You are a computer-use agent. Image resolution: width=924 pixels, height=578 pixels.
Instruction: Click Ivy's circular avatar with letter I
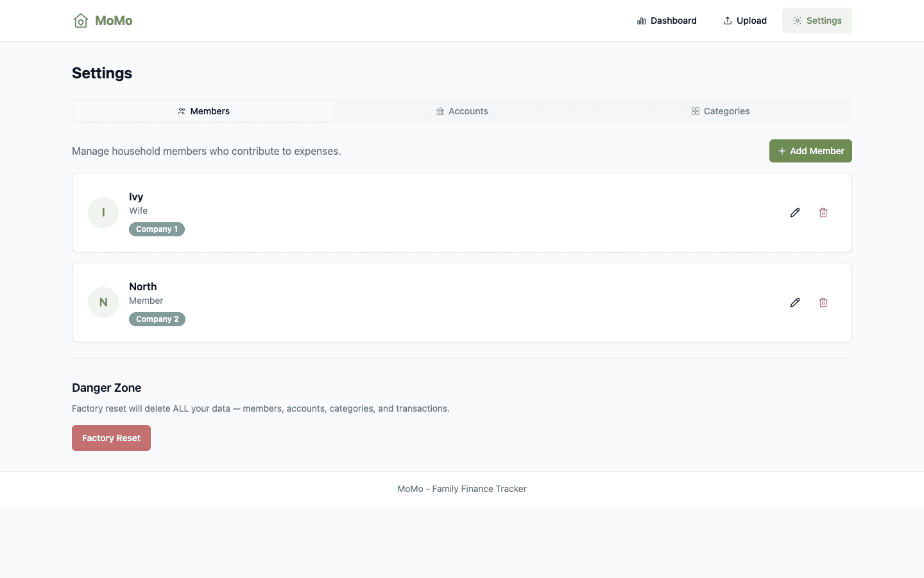click(x=103, y=212)
